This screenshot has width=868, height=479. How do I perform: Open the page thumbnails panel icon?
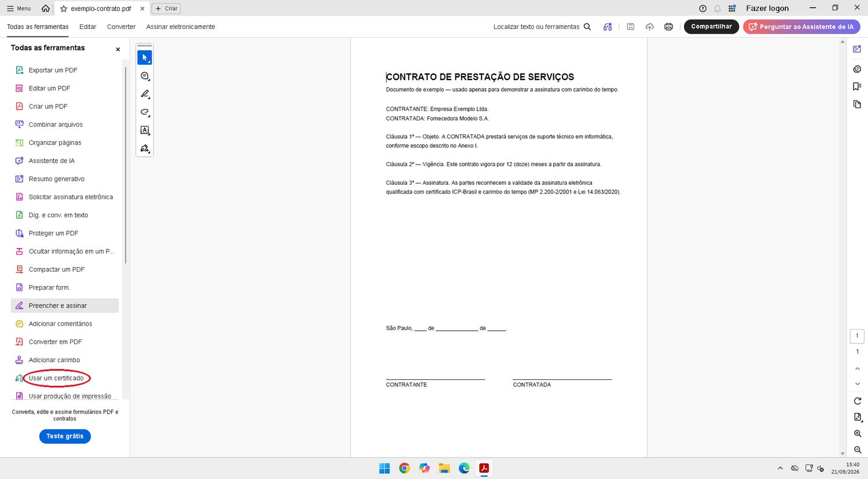click(x=857, y=104)
